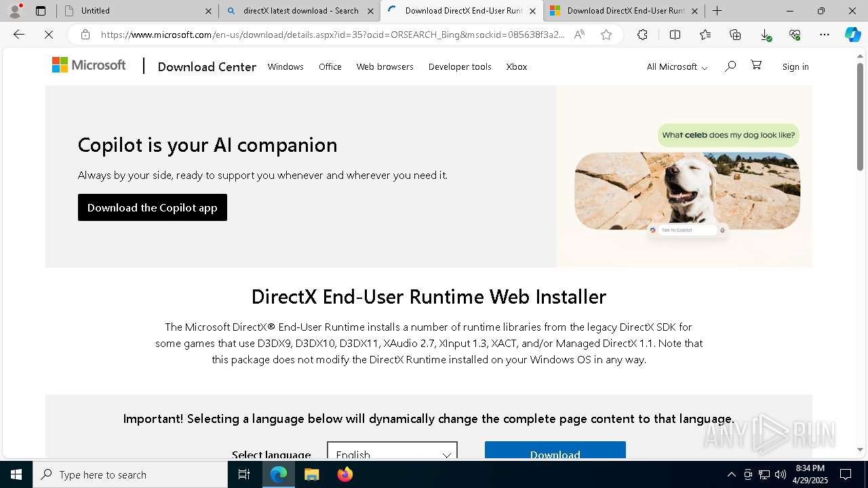Open the Select language English dropdown

tap(392, 450)
